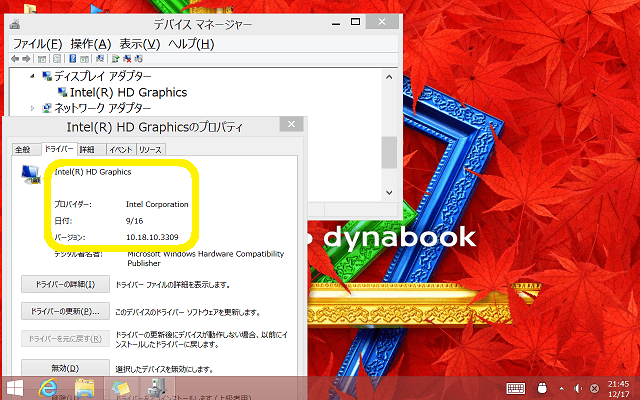
Task: Switch to the ドライバー tab
Action: click(x=59, y=149)
